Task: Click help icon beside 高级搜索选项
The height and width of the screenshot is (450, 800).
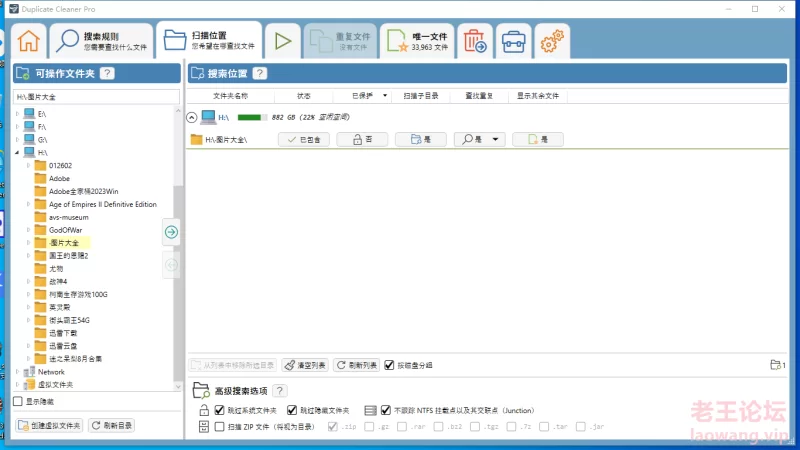Action: 279,390
